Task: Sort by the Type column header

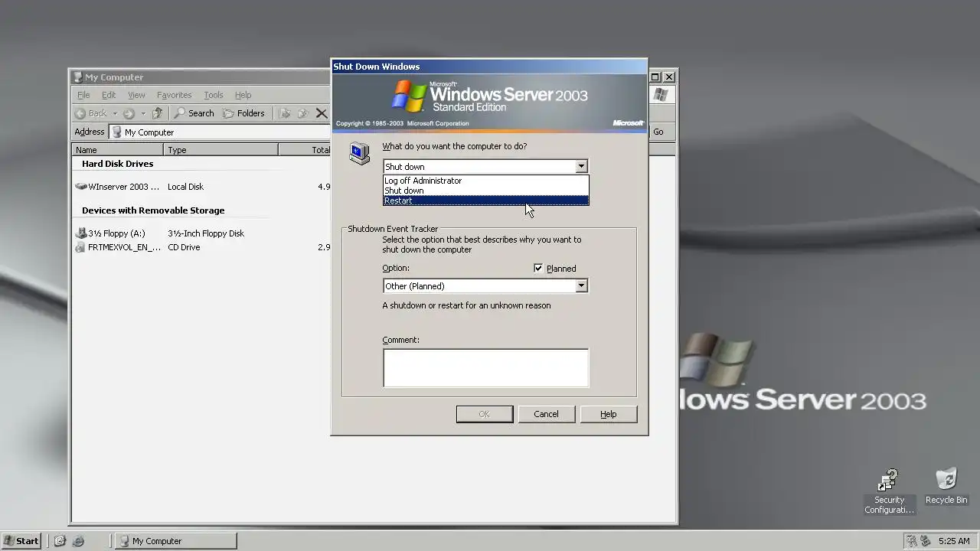Action: tap(220, 150)
